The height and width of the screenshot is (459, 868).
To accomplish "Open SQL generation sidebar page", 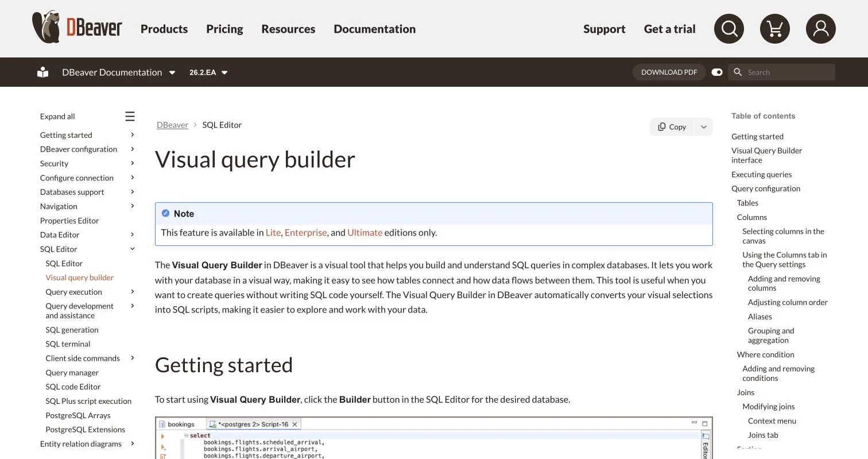I will pos(72,330).
